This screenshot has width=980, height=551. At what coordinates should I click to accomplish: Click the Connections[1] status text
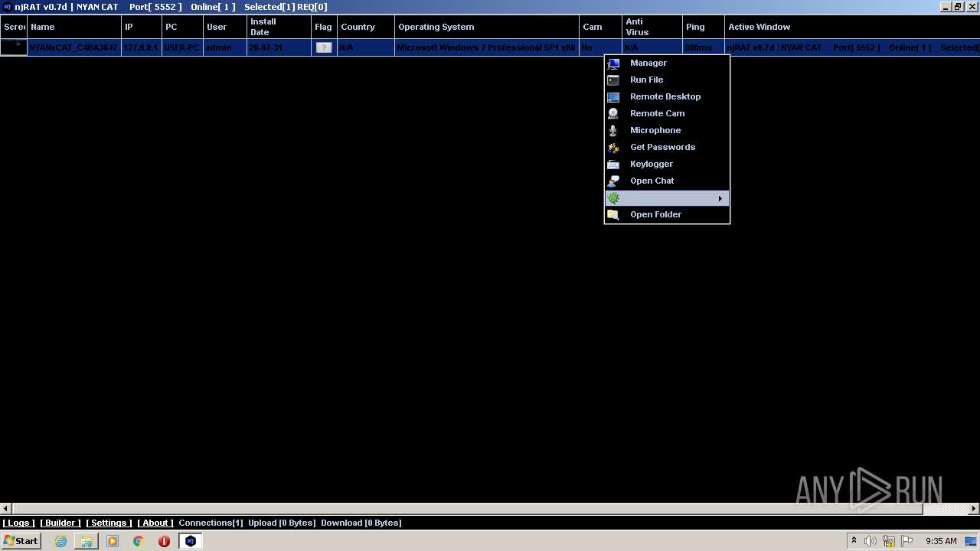click(211, 523)
